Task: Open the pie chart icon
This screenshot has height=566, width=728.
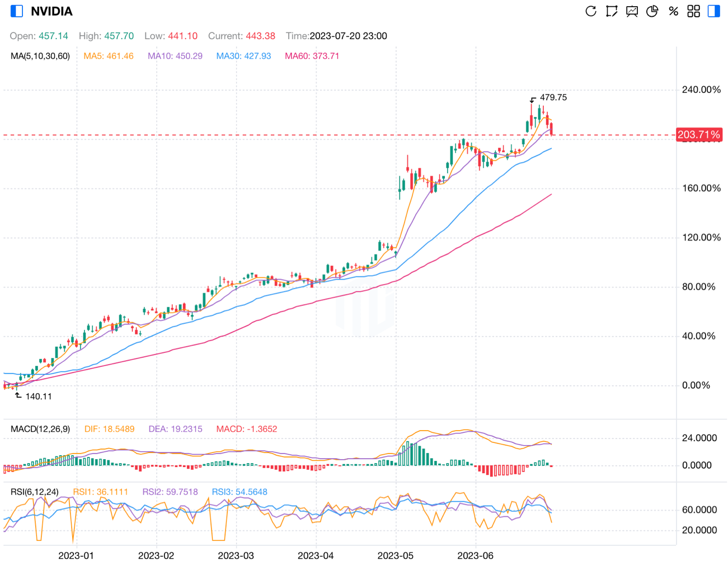Action: (652, 11)
